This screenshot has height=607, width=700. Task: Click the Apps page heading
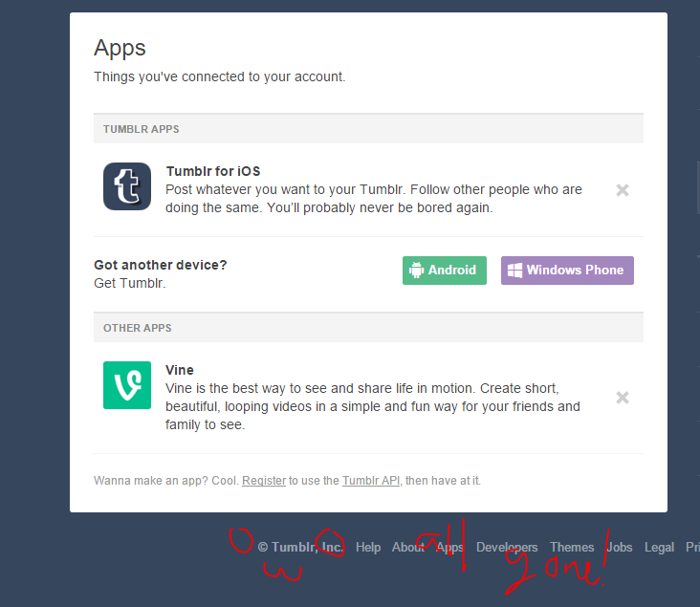120,48
